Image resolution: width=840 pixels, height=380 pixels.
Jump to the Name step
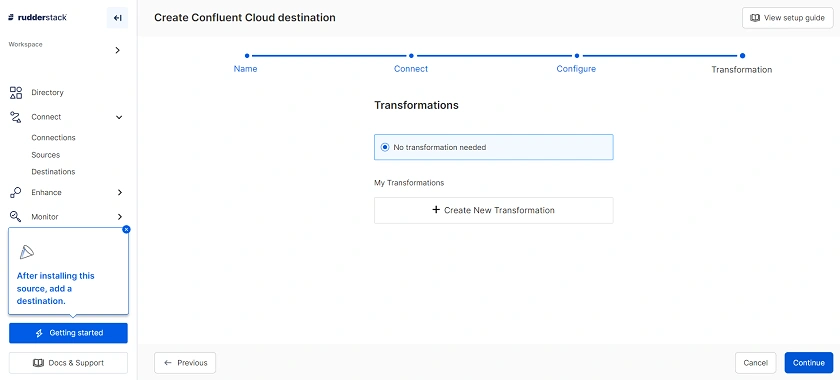[245, 69]
